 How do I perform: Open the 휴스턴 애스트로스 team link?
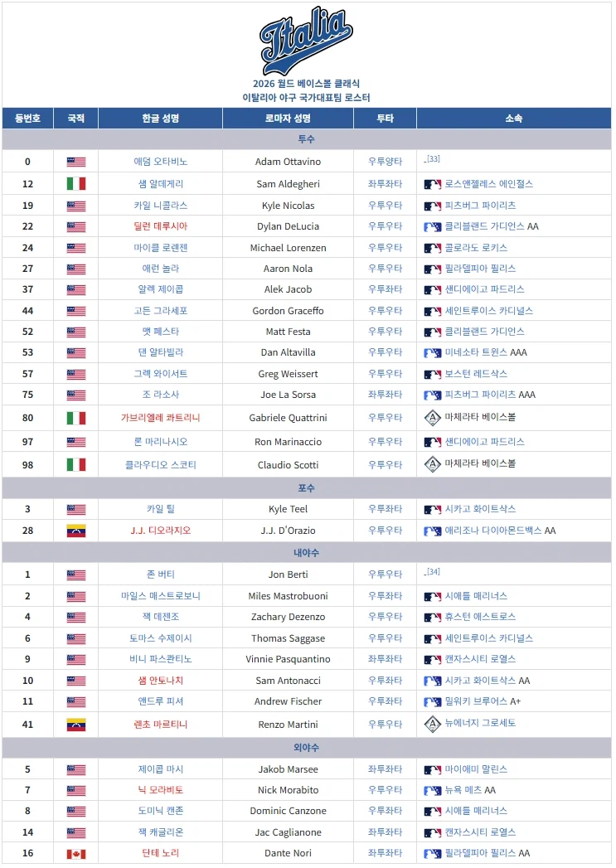tap(480, 617)
